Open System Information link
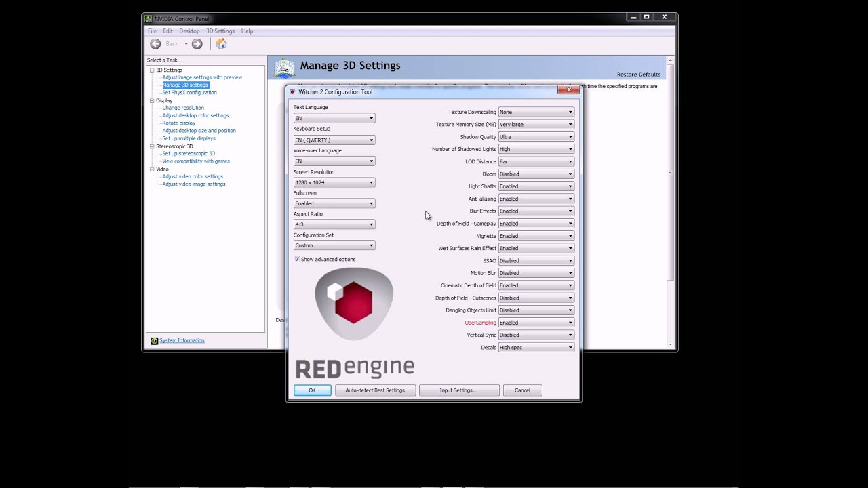The image size is (868, 488). click(x=182, y=341)
